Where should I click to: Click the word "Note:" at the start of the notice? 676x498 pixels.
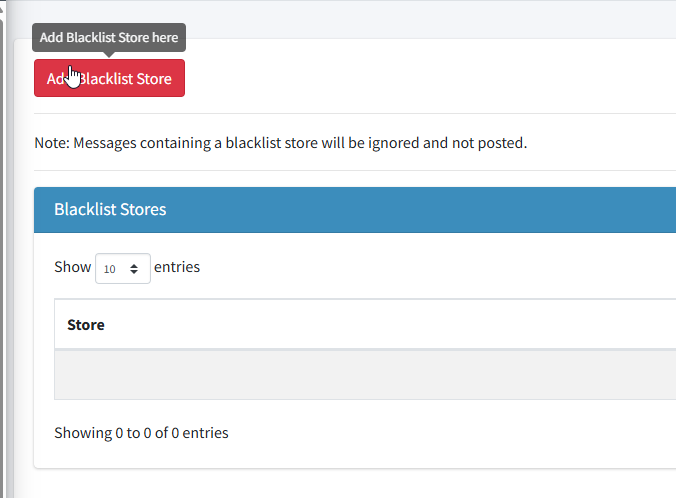[x=51, y=142]
